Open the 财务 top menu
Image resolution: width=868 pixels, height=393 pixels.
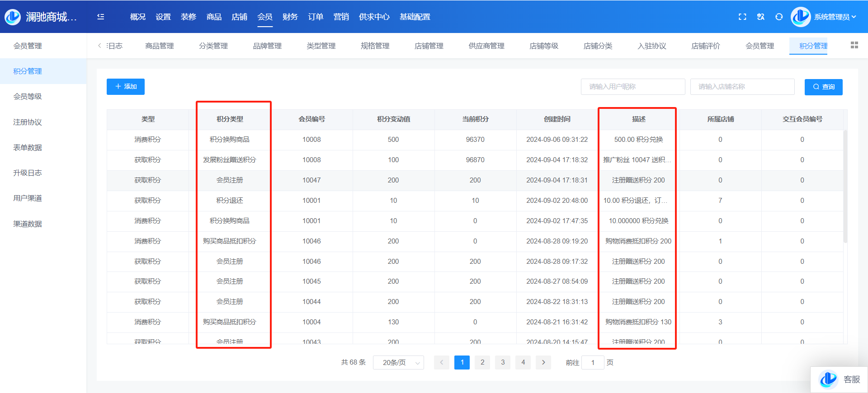(x=290, y=17)
